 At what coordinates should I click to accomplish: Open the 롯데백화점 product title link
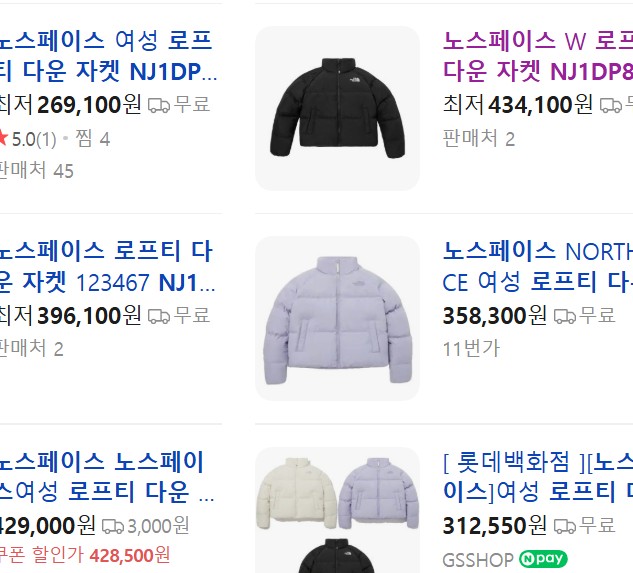(538, 476)
